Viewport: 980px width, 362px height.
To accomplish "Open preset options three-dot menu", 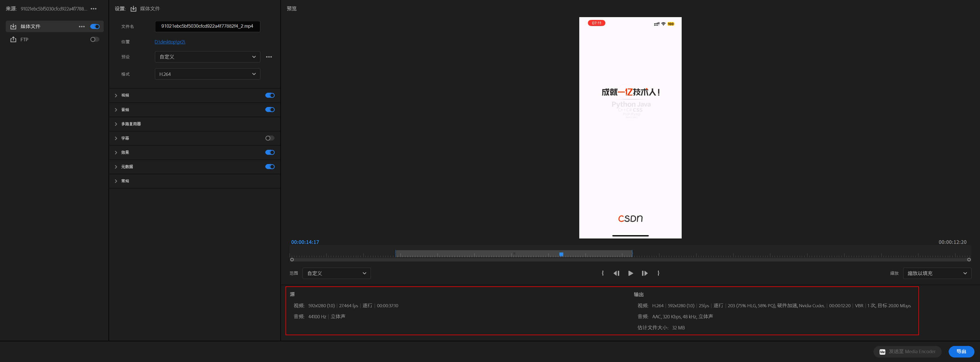I will [x=269, y=57].
